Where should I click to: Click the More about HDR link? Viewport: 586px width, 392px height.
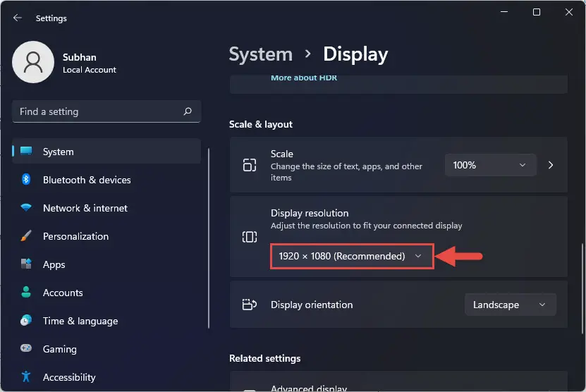click(304, 78)
